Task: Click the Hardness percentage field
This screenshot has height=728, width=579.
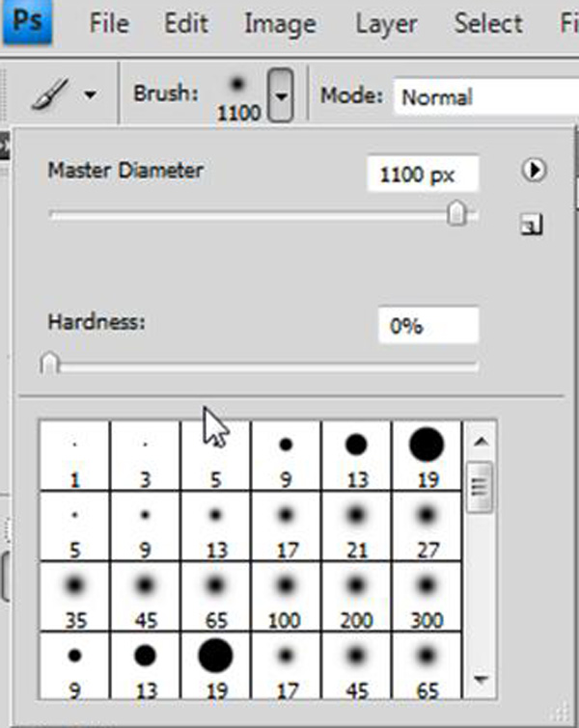Action: tap(428, 326)
